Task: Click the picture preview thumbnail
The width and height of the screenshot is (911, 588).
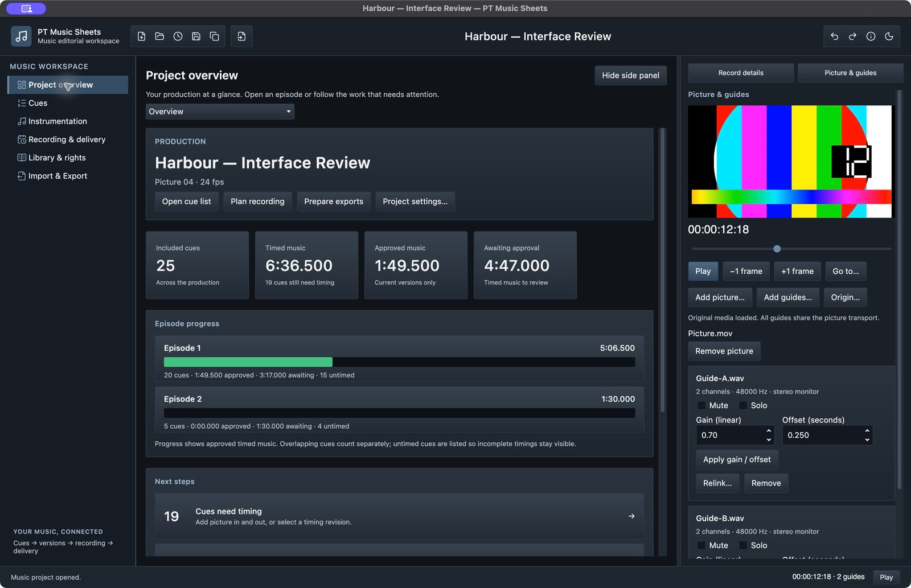Action: [x=791, y=162]
